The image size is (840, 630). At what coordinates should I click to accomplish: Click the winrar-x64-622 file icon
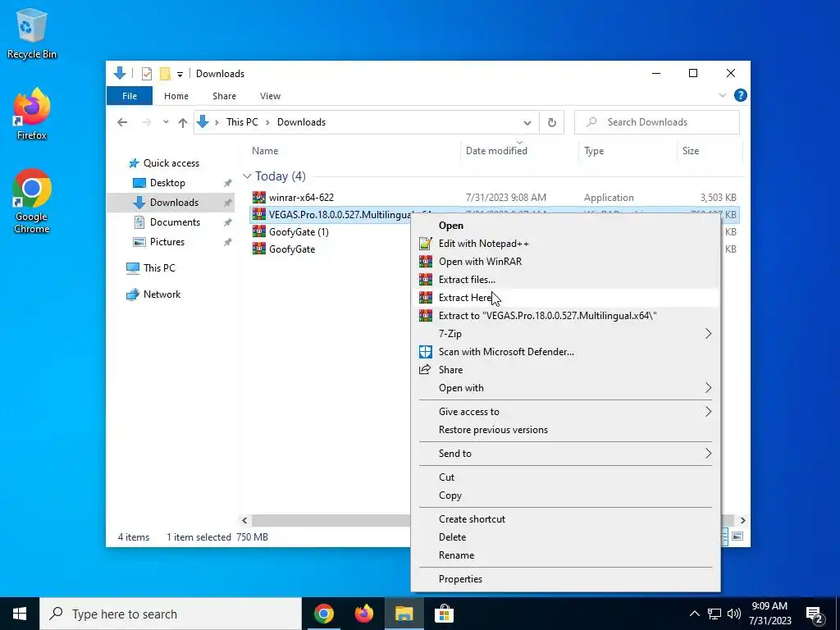(x=259, y=197)
